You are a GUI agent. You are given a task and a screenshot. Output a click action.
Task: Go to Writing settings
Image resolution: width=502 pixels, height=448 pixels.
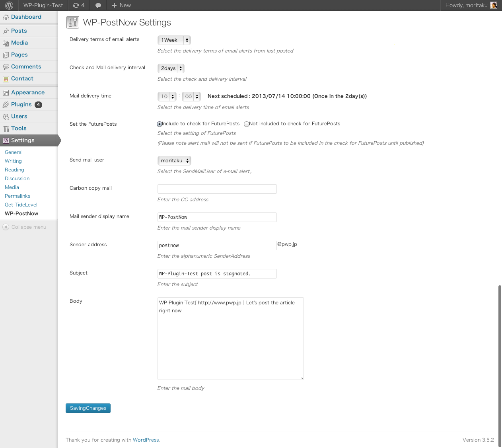click(13, 161)
